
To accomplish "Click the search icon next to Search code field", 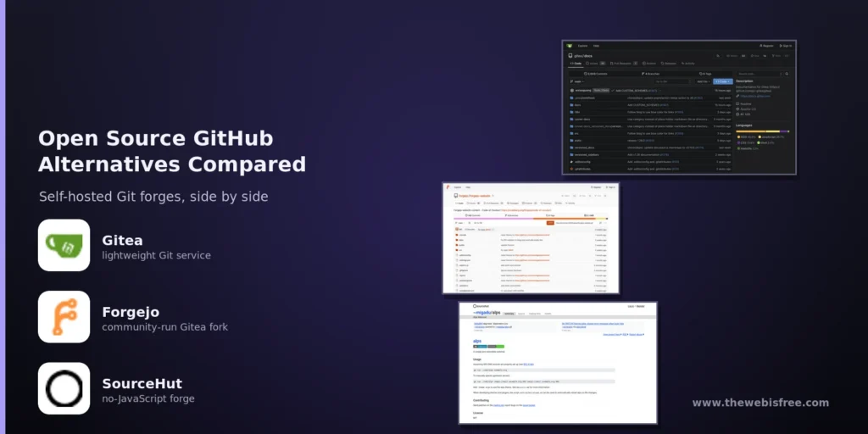I will [787, 74].
